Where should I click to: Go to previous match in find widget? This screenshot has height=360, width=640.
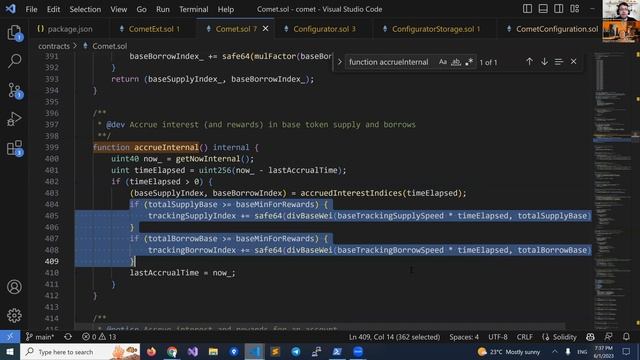point(529,62)
